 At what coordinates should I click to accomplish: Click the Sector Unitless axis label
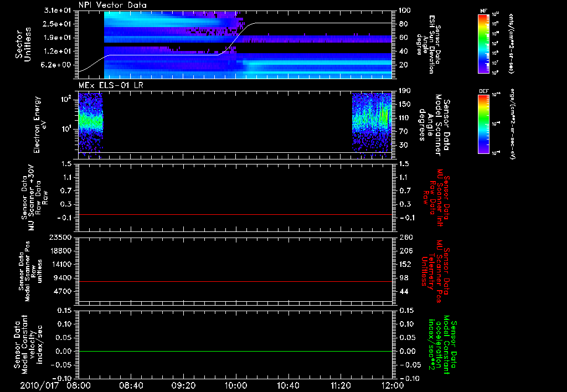23,44
